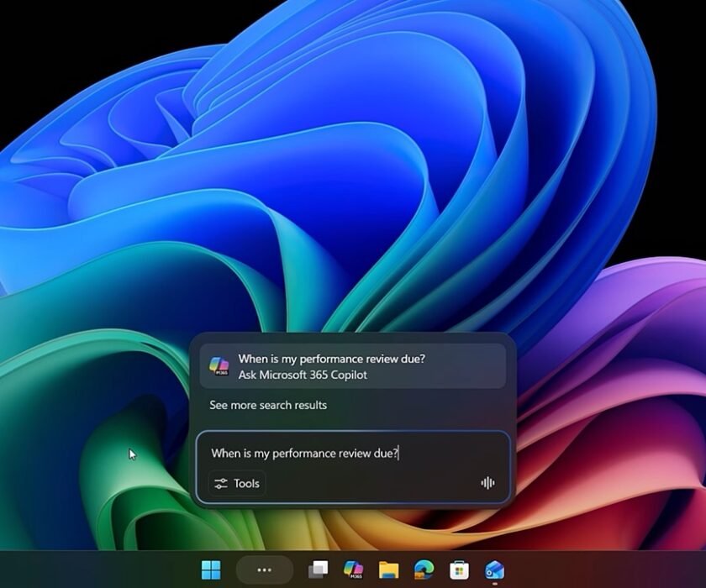Click the M365 Copilot icon on the suggestion card
The height and width of the screenshot is (588, 706).
tap(221, 364)
